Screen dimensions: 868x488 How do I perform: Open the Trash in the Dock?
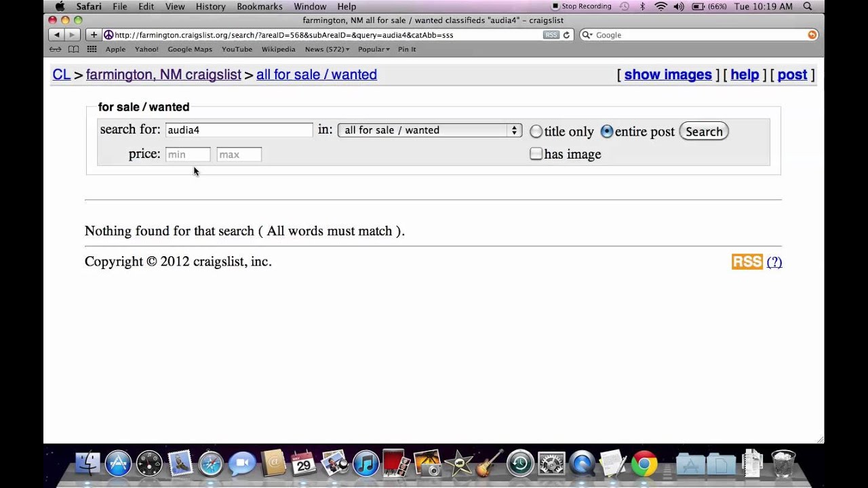783,464
